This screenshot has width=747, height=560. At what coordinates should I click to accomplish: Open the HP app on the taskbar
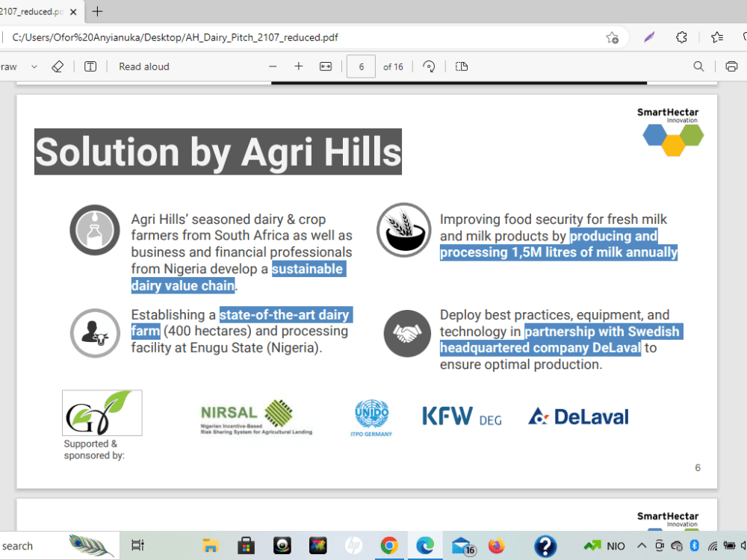point(353,546)
